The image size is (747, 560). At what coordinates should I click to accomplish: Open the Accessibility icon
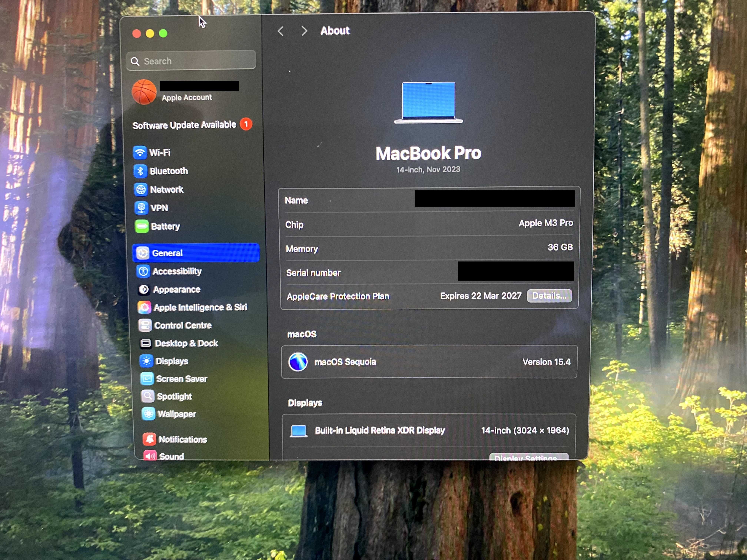[143, 271]
